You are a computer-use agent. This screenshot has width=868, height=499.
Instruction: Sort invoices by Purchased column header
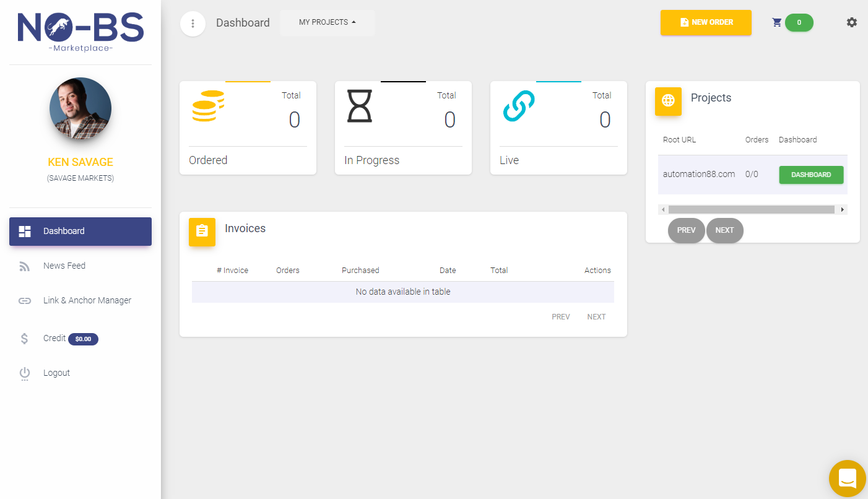point(360,271)
